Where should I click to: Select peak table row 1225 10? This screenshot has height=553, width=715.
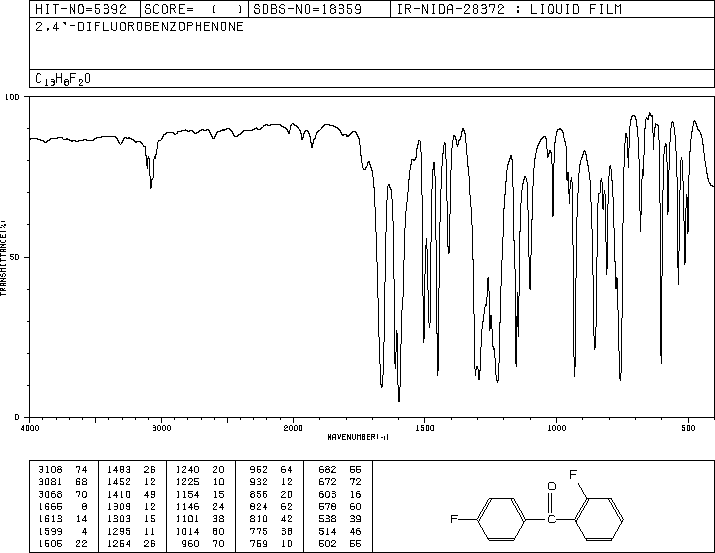(x=200, y=482)
